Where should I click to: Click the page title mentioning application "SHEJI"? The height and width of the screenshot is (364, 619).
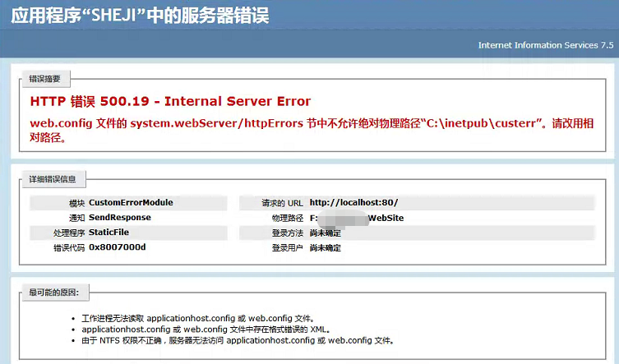(x=140, y=16)
